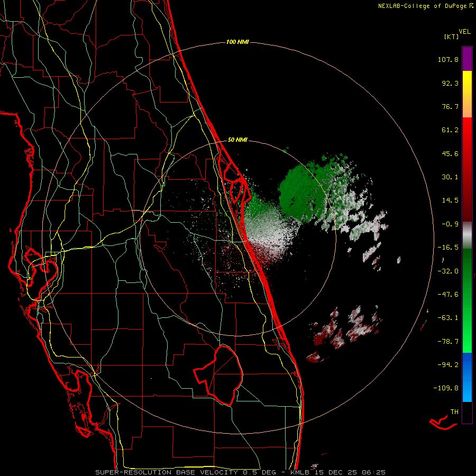Viewport: 476px width, 476px height.
Task: Click the -109.8 velocity scale value
Action: coord(446,388)
